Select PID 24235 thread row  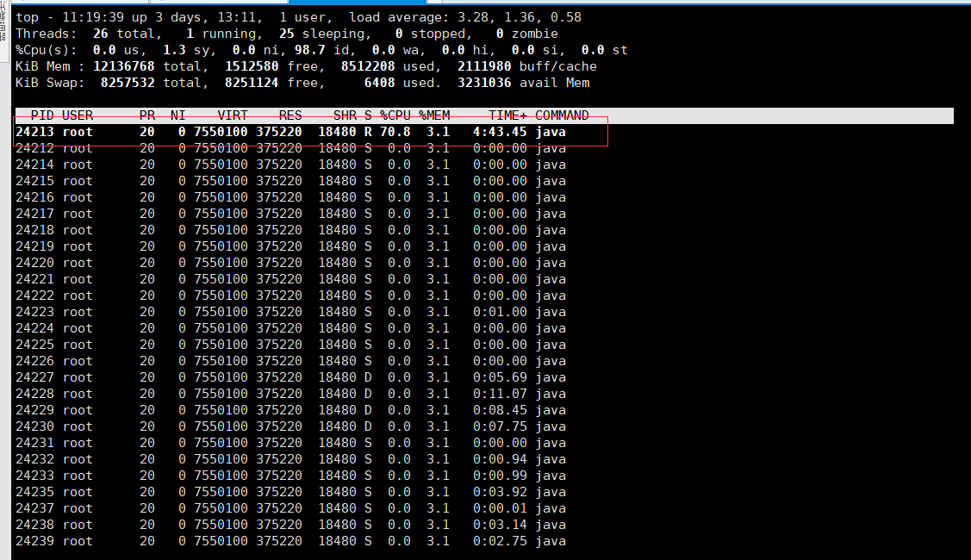tap(34, 492)
